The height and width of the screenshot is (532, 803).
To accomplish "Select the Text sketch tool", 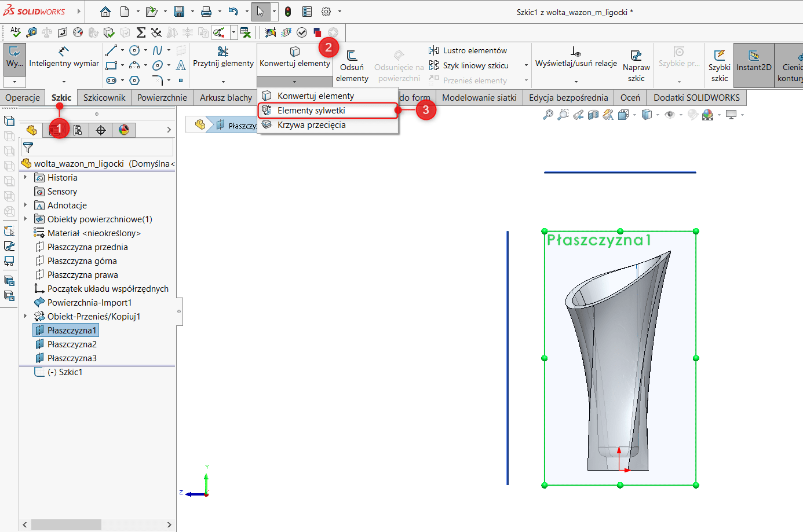I will (181, 65).
